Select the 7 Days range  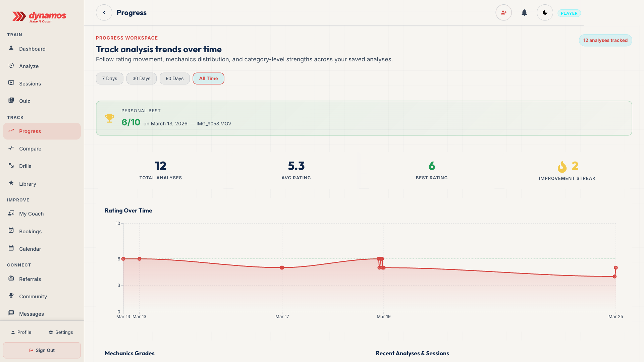tap(110, 78)
